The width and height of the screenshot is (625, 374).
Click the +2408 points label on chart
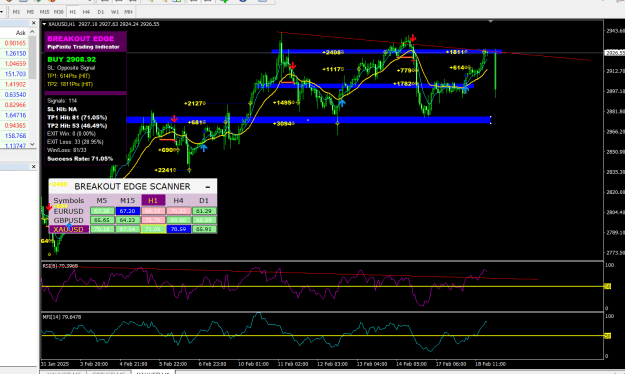pyautogui.click(x=332, y=52)
